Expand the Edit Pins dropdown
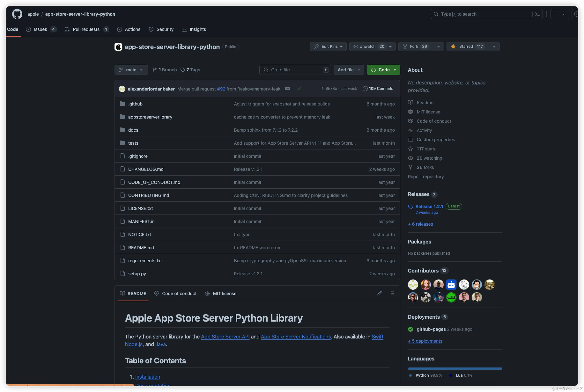 point(328,47)
